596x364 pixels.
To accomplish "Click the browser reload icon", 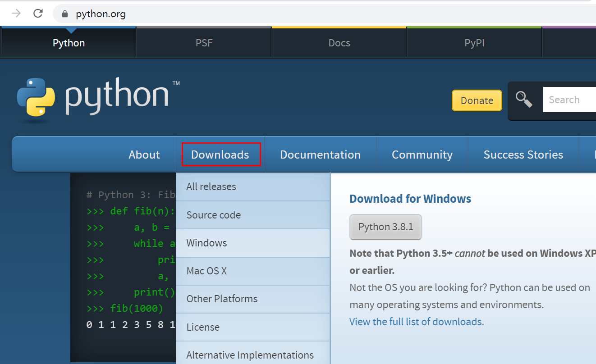I will coord(38,13).
